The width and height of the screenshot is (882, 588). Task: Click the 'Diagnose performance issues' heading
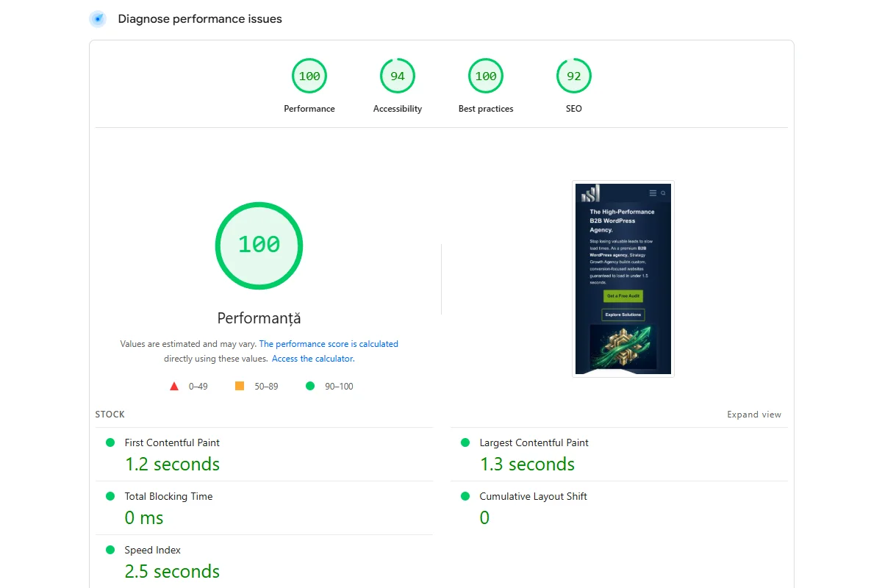point(200,19)
